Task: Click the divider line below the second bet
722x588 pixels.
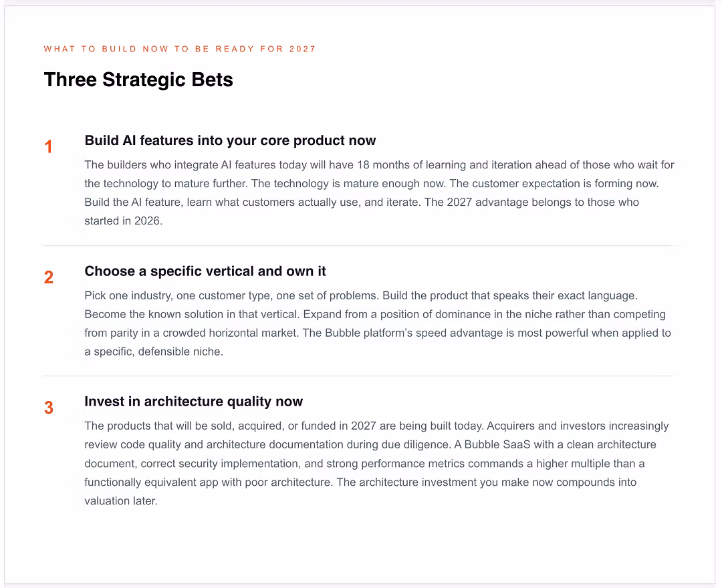Action: [x=362, y=376]
